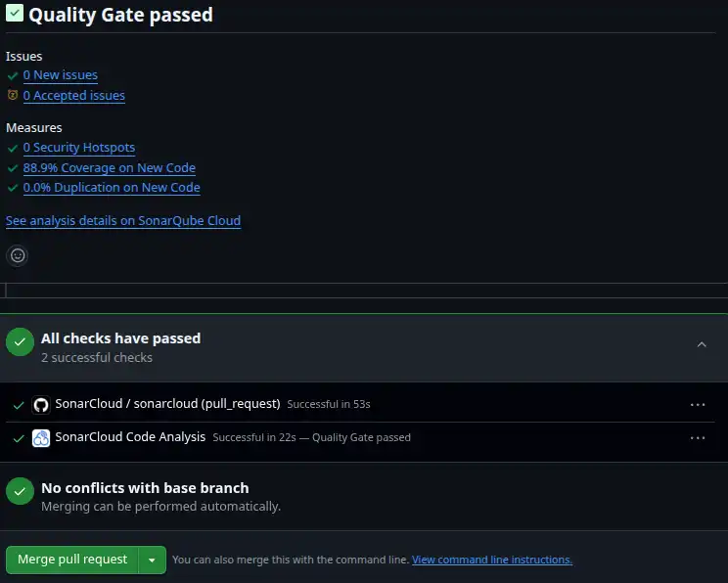The width and height of the screenshot is (728, 583).
Task: Click checkmark next to Security Hotspots
Action: coord(13,148)
